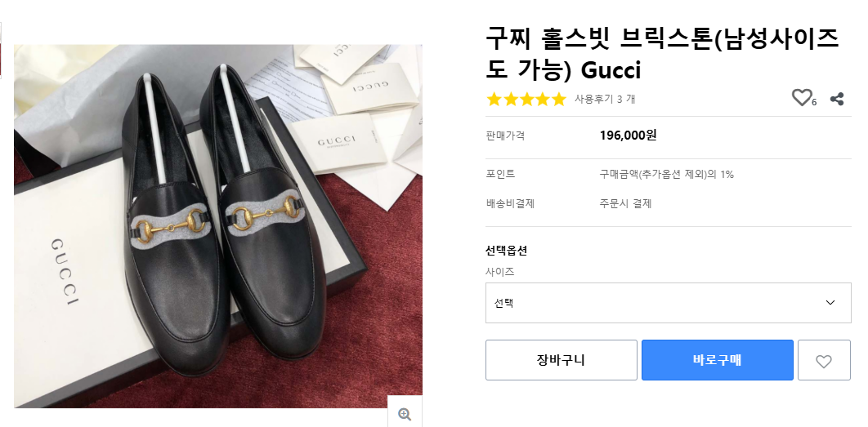Open the share icon beside the like count
The height and width of the screenshot is (427, 868).
coord(837,99)
